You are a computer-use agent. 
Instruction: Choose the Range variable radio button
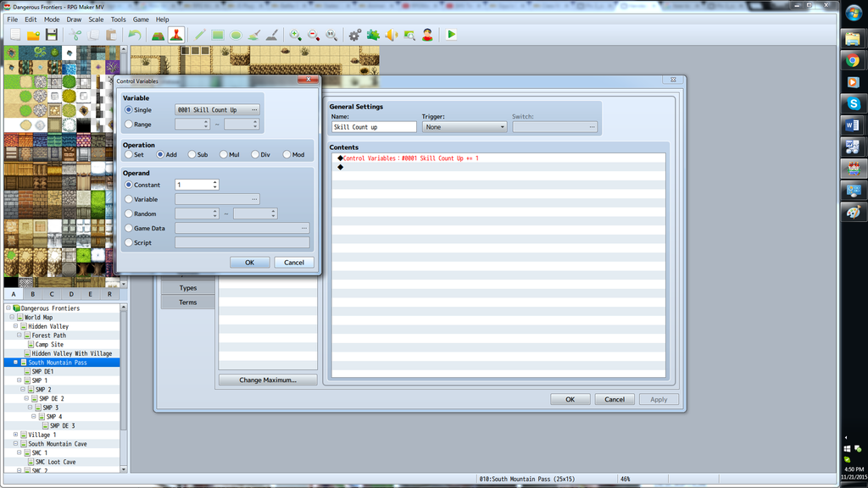point(129,125)
